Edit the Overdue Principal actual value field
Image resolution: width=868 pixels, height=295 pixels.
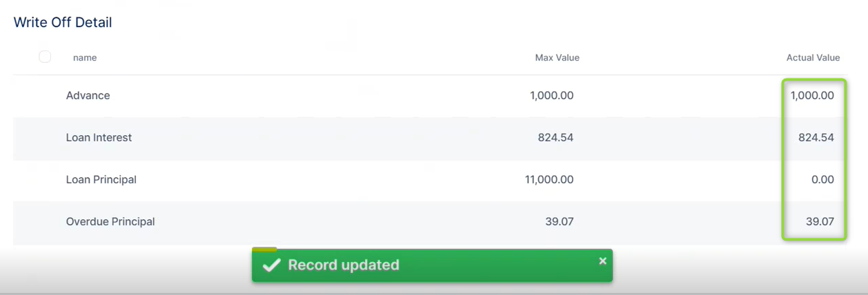point(820,222)
